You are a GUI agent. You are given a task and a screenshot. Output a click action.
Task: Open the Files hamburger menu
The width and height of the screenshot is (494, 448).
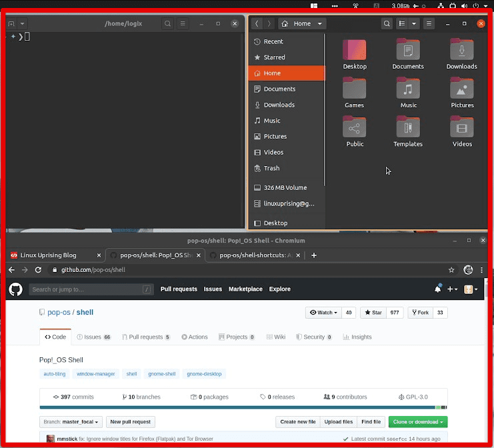pos(429,23)
